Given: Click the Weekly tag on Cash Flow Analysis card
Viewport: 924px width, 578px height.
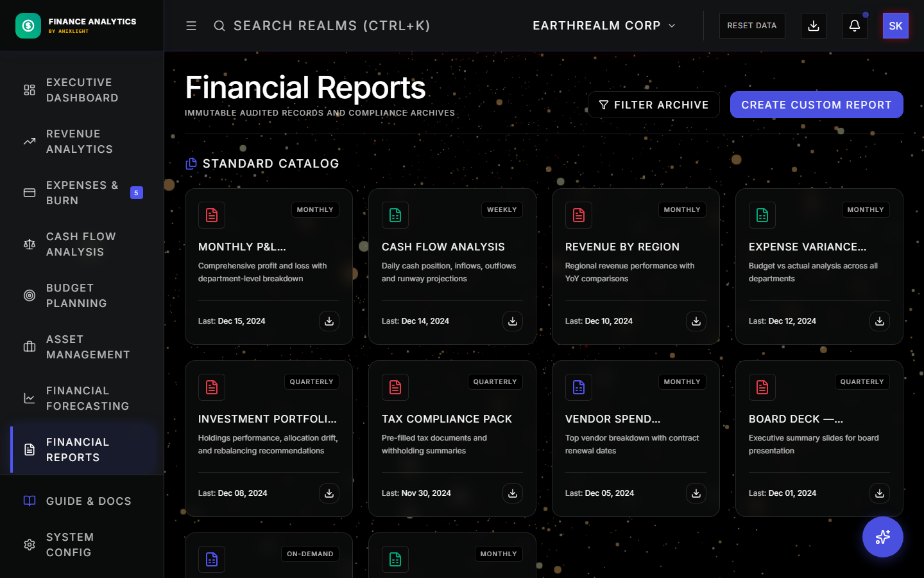Looking at the screenshot, I should point(502,210).
